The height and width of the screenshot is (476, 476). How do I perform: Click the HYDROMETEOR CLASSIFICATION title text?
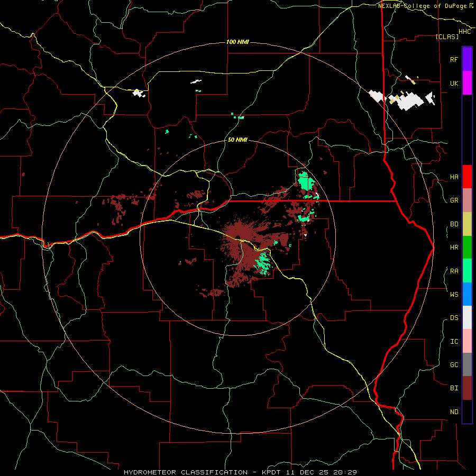186,472
